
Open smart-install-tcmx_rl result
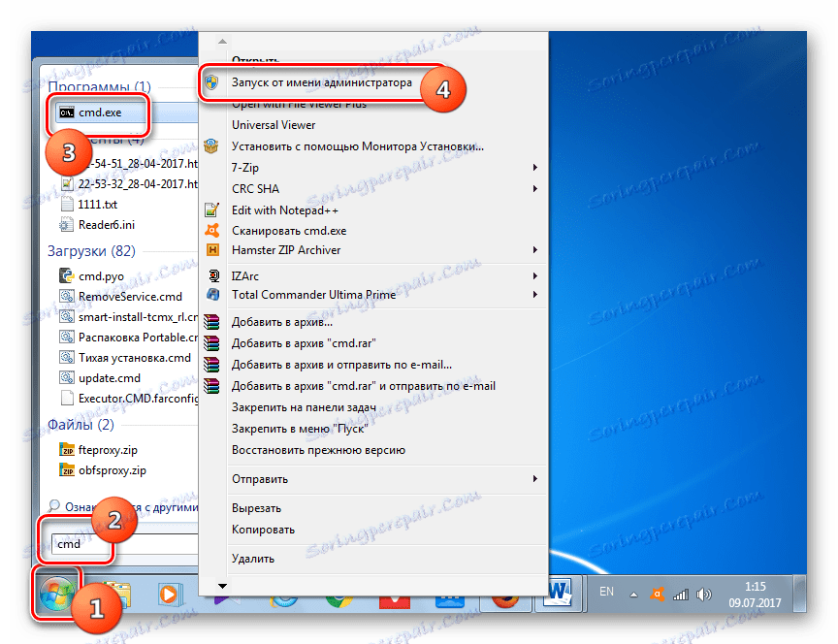[x=127, y=317]
